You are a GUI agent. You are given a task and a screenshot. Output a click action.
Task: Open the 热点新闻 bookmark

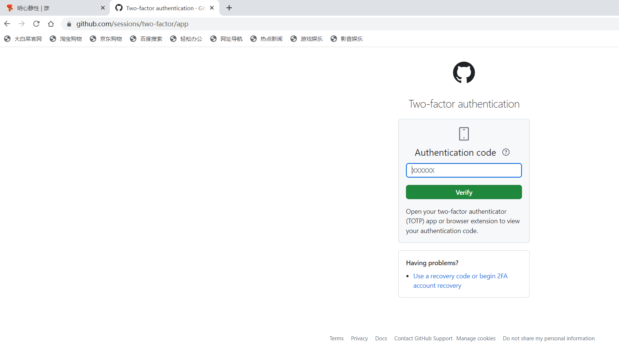point(266,39)
